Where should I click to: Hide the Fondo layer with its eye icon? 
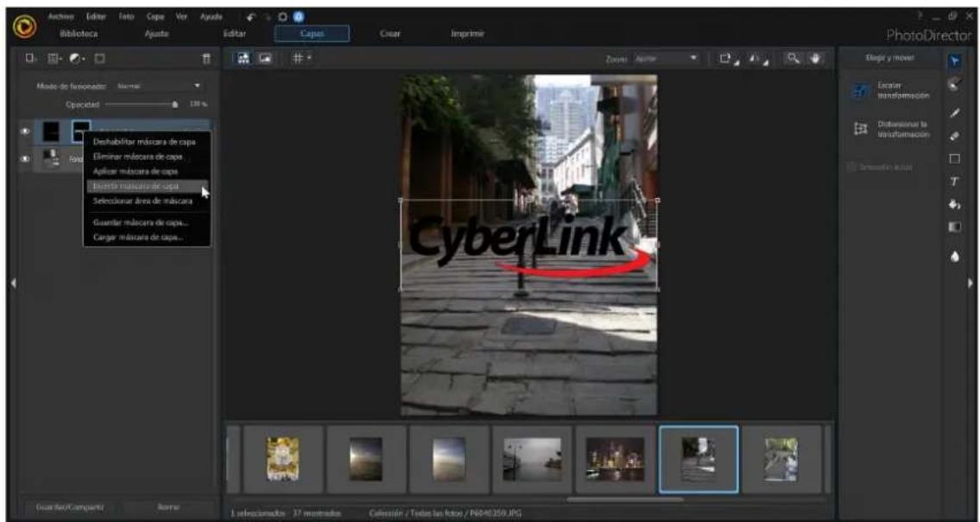tap(26, 159)
